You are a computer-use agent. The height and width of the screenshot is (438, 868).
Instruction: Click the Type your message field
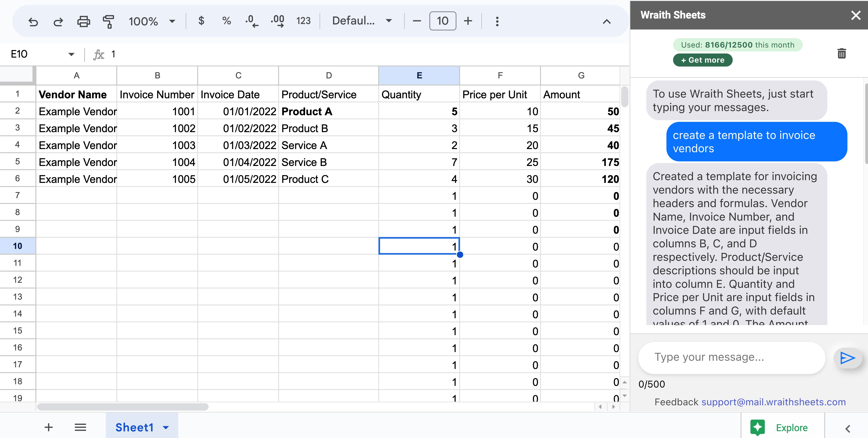731,357
